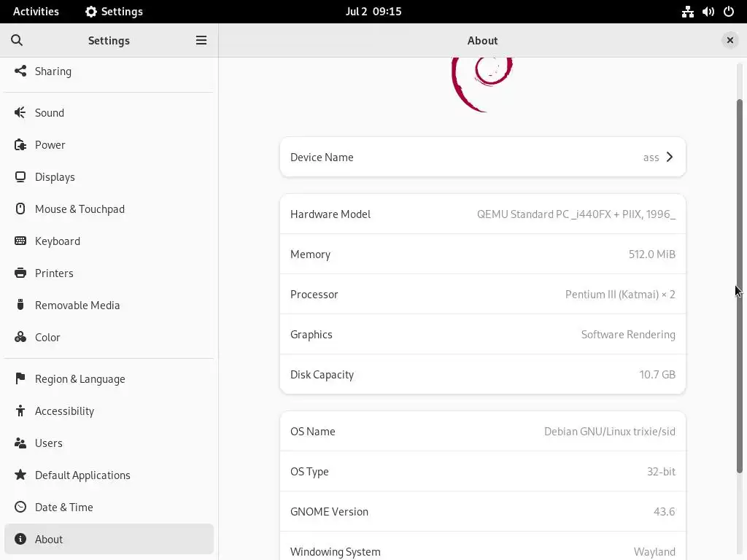Click the network icon in top bar
747x560 pixels.
click(687, 12)
